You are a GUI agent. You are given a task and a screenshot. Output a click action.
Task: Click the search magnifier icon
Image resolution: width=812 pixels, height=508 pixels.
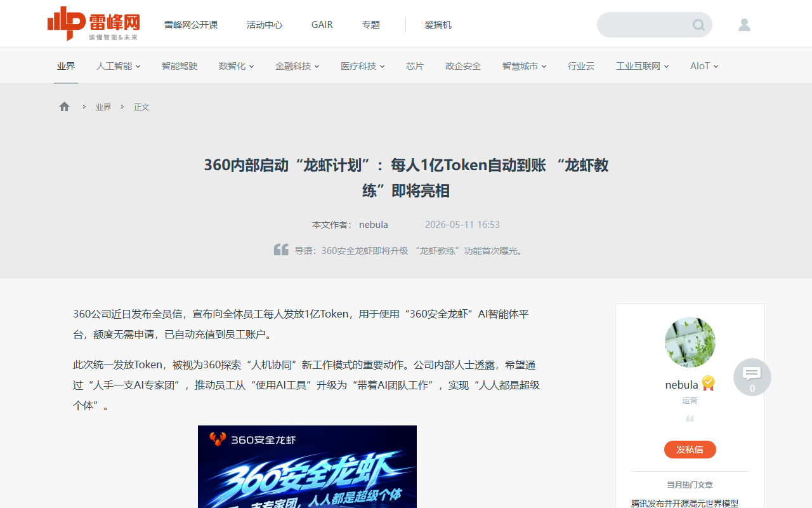[x=698, y=25]
